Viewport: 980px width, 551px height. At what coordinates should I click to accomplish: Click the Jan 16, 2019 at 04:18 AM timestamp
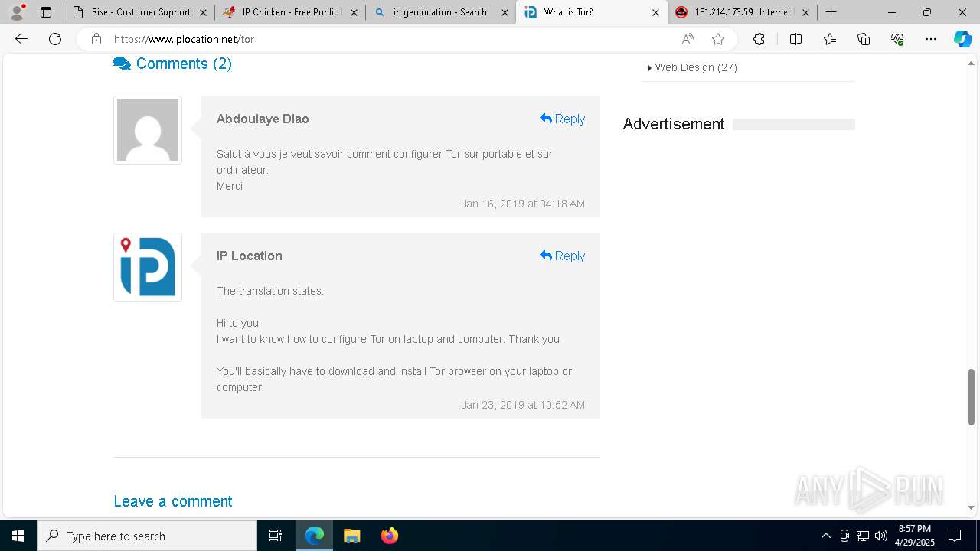(x=523, y=204)
